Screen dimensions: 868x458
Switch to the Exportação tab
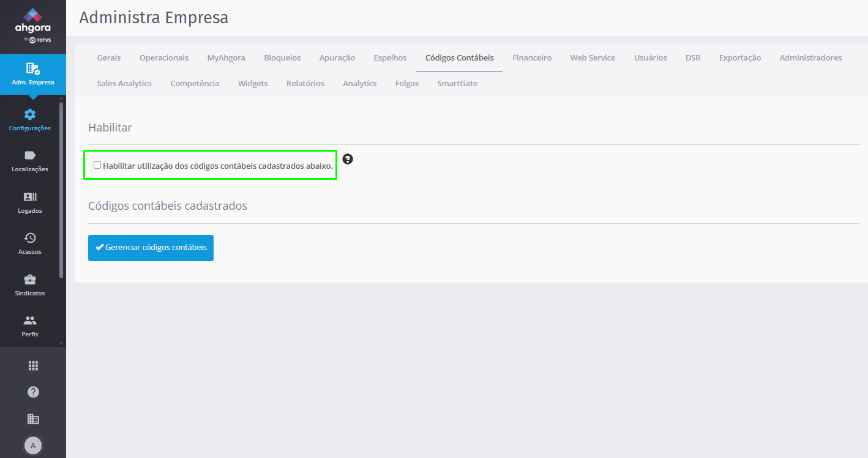tap(740, 58)
